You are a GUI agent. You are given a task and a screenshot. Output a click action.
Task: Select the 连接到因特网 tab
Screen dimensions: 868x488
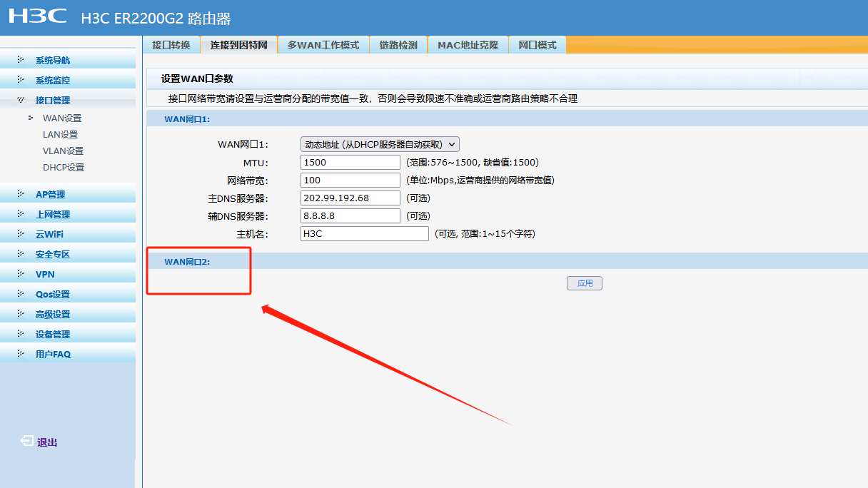pyautogui.click(x=238, y=45)
